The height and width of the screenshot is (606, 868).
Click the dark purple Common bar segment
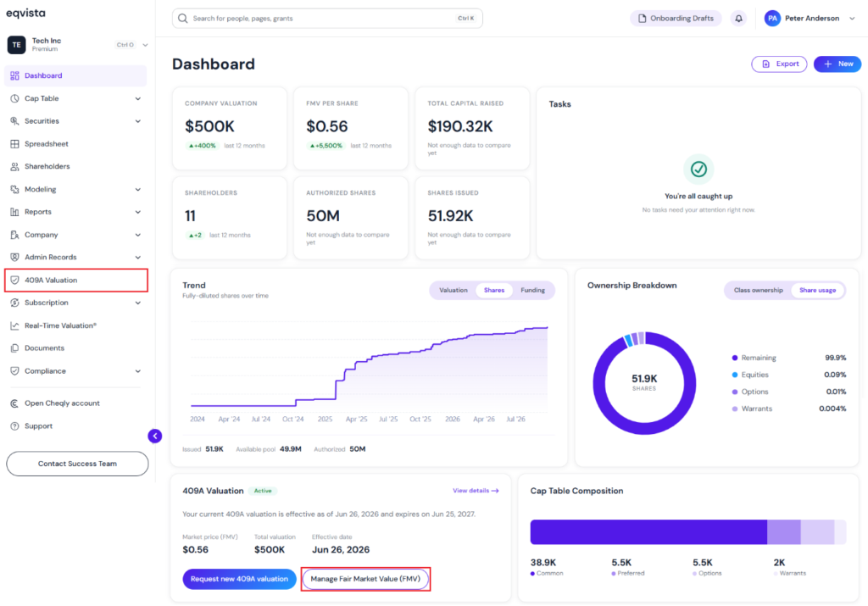[648, 532]
